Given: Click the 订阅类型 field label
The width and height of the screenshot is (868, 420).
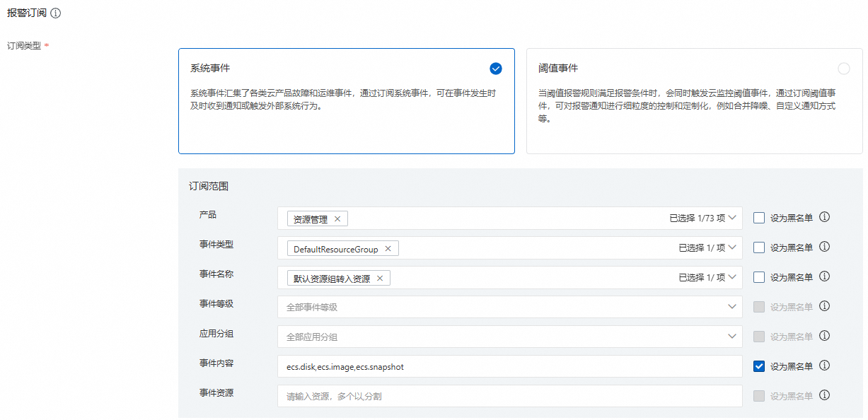Looking at the screenshot, I should pos(25,45).
